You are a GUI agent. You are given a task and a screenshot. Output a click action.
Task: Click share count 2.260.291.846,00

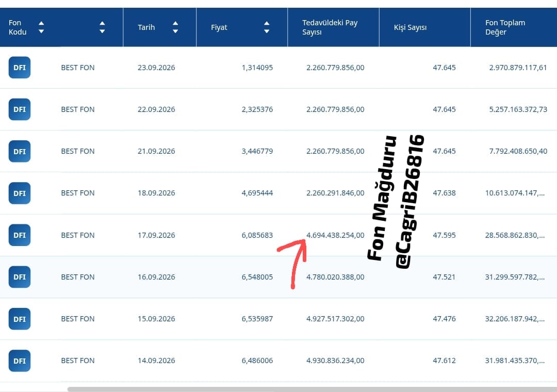click(335, 193)
